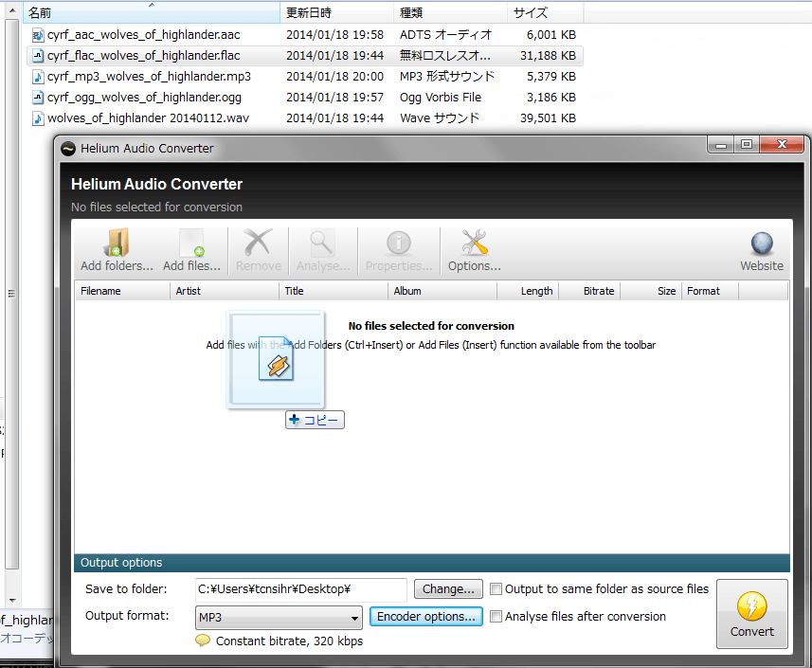Screen dimensions: 812x668
Task: Enable Output to same folder as source
Action: 496,589
